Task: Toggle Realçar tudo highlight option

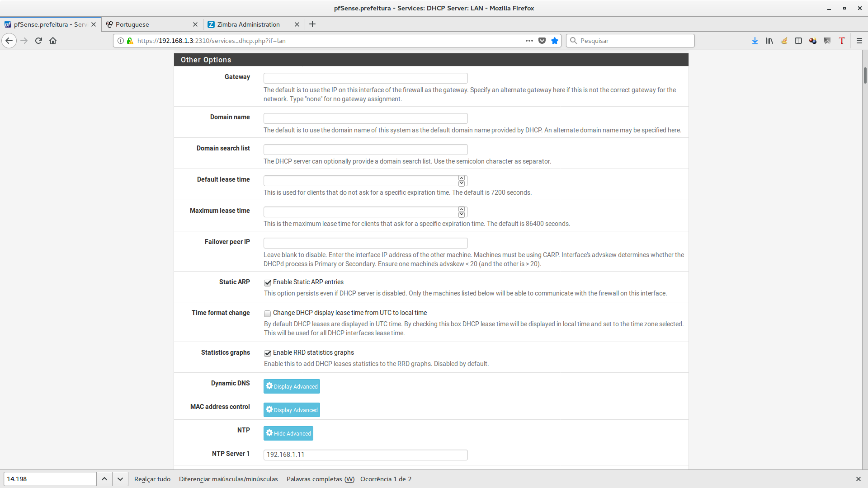Action: tap(152, 479)
